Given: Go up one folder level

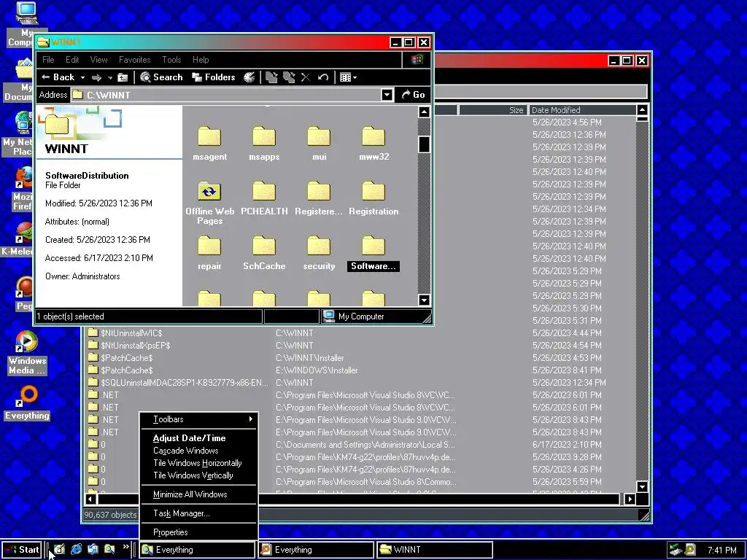Looking at the screenshot, I should (123, 77).
